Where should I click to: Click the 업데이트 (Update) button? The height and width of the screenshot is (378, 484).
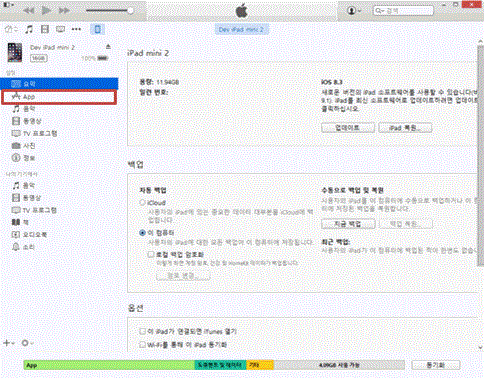point(348,128)
